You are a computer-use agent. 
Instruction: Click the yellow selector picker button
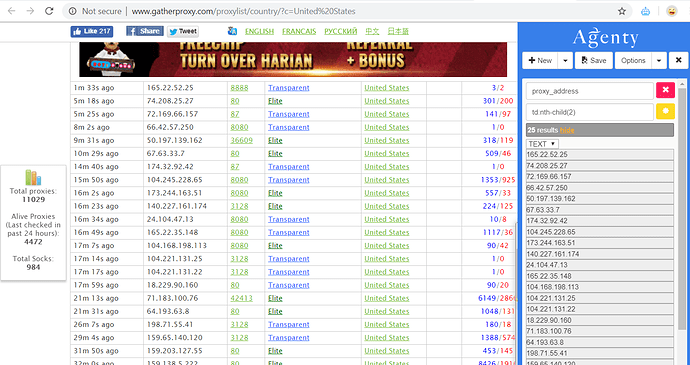tap(665, 111)
